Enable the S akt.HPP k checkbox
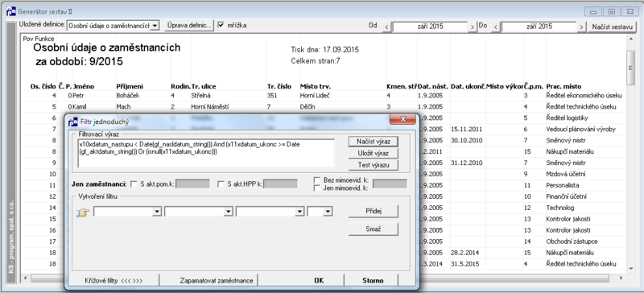The height and width of the screenshot is (293, 644). (x=221, y=184)
